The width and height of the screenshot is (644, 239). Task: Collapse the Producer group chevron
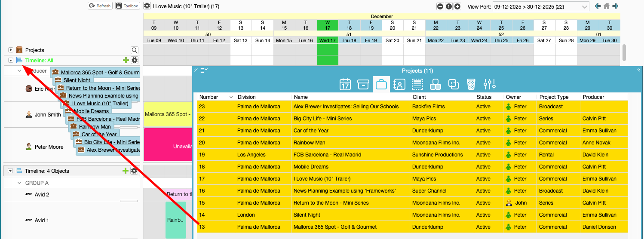(19, 70)
